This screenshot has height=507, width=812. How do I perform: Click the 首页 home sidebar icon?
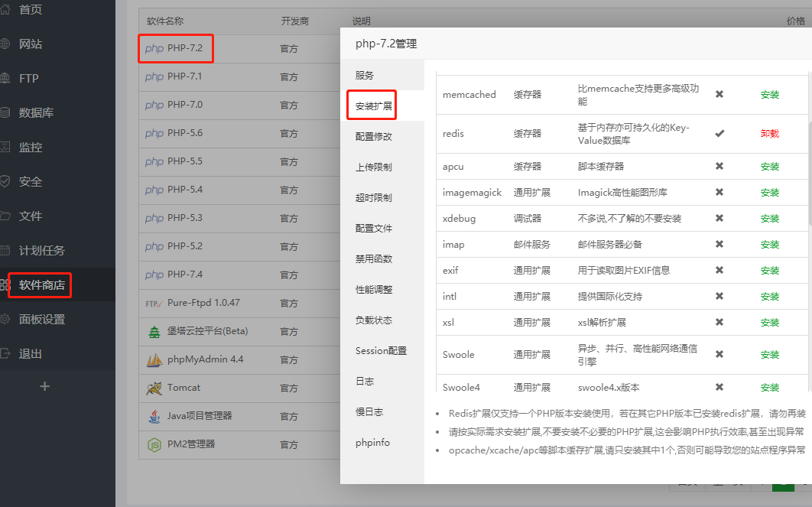(5, 9)
